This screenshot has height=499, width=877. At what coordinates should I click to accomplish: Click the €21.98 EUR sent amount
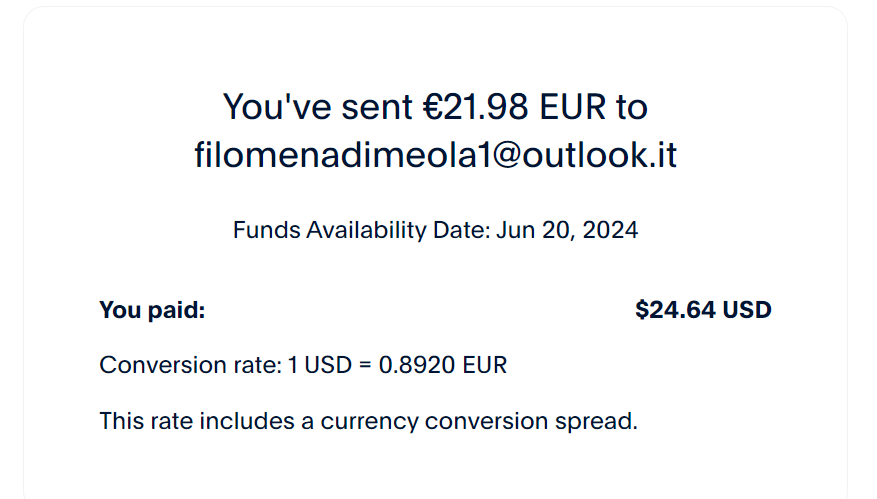[482, 106]
